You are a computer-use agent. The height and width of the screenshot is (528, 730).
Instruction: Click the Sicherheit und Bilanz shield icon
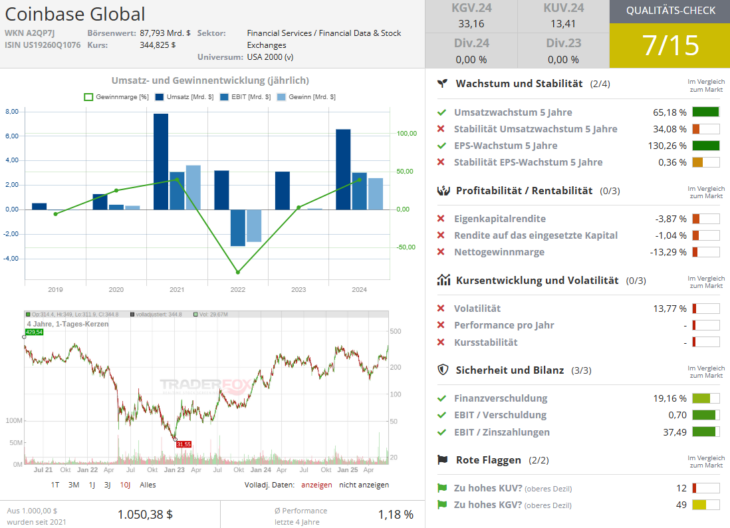[x=443, y=370]
